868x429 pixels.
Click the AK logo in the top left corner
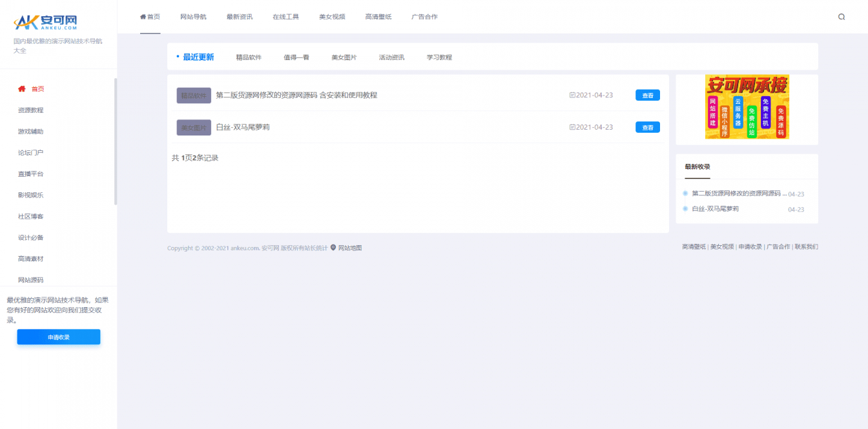(x=45, y=21)
